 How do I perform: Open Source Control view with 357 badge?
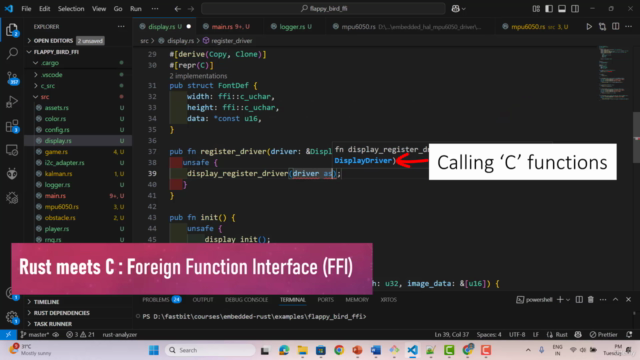coord(12,77)
